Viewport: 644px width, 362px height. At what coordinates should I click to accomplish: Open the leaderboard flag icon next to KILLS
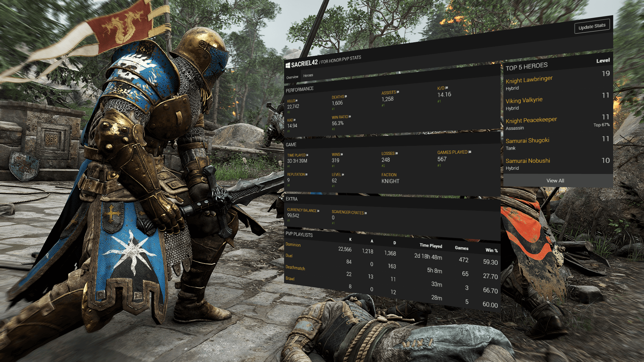coord(297,101)
